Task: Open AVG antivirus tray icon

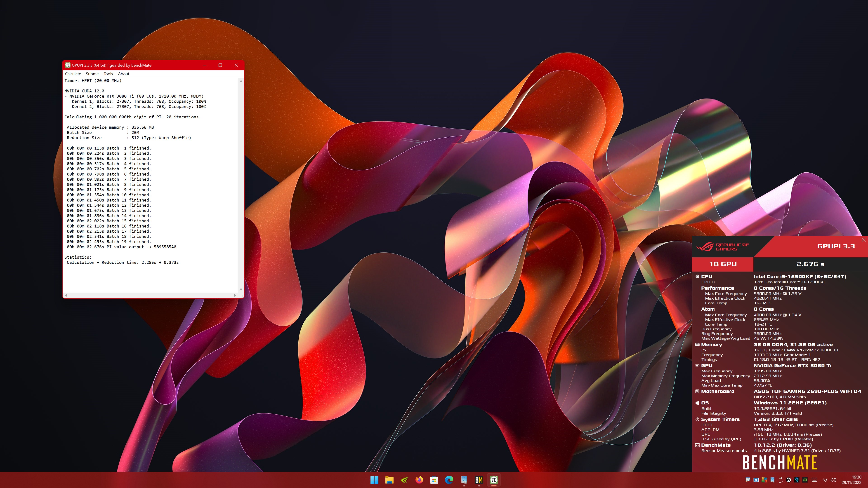Action: (764, 480)
